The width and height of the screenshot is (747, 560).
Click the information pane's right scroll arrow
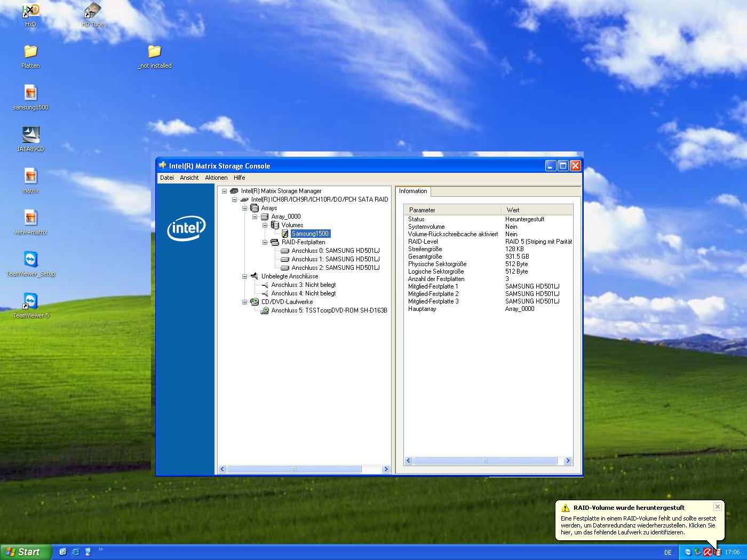click(x=568, y=461)
